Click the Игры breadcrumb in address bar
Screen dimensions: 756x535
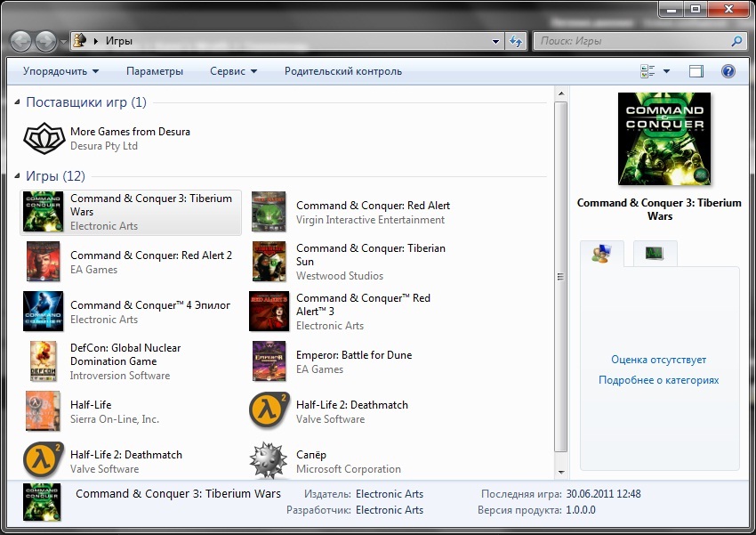(118, 41)
